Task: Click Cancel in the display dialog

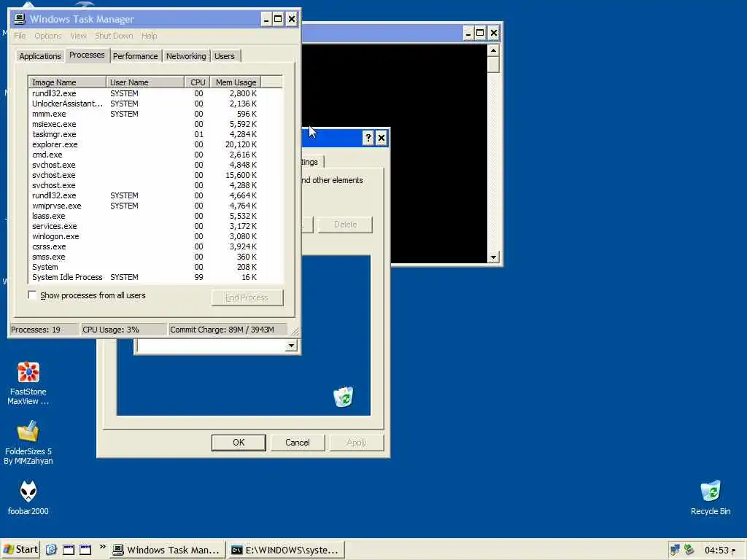Action: [298, 443]
